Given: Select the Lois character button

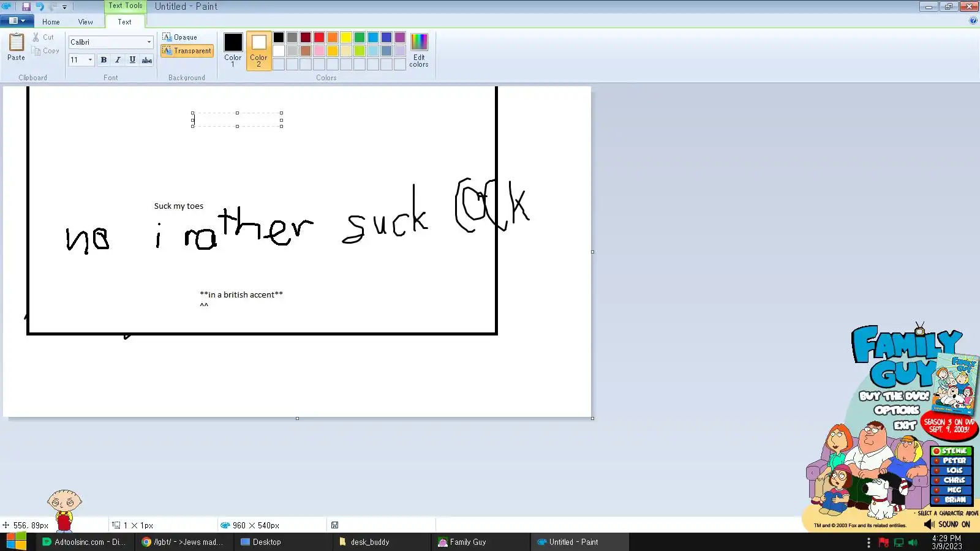Looking at the screenshot, I should click(951, 471).
